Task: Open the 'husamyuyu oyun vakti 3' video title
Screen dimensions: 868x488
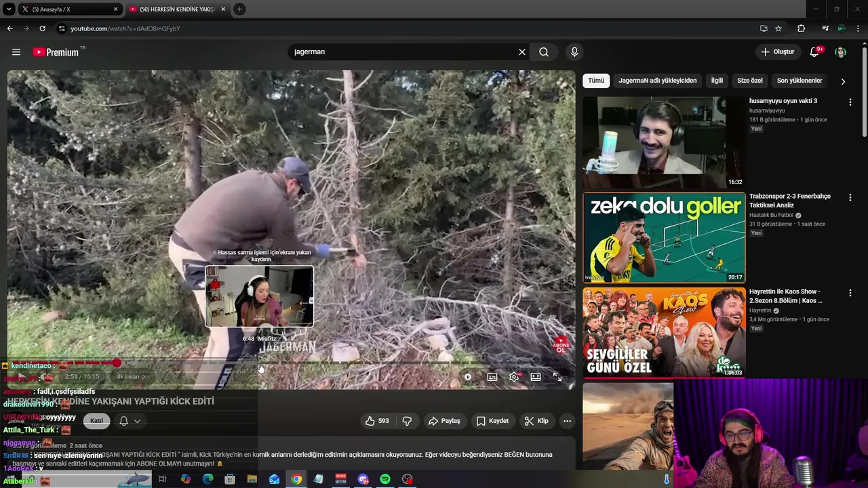Action: [x=783, y=101]
